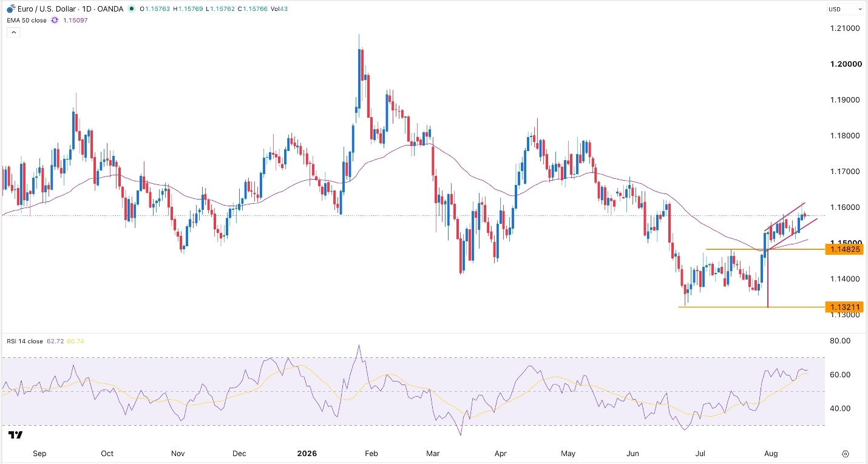Open the TradingView logo at the bottom left
This screenshot has height=464, width=868.
coord(16,435)
